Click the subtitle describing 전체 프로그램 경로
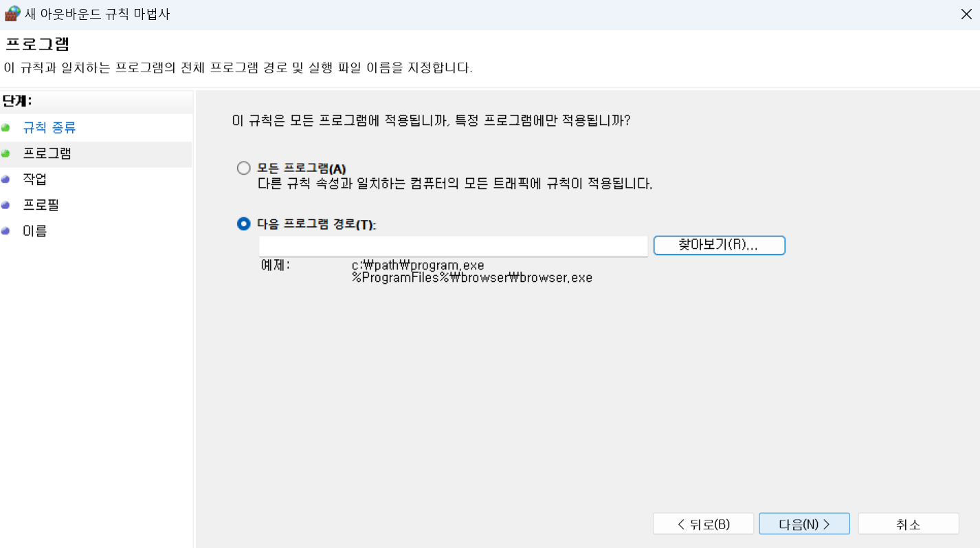980x548 pixels. click(x=238, y=68)
